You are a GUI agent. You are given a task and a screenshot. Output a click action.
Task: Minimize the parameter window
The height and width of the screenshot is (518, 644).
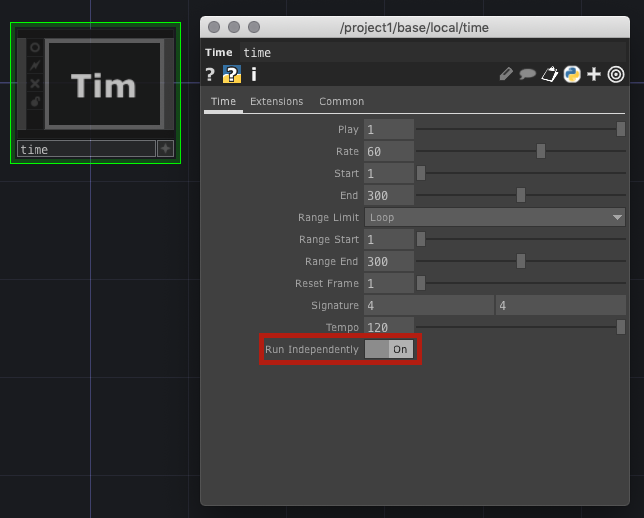pyautogui.click(x=234, y=27)
